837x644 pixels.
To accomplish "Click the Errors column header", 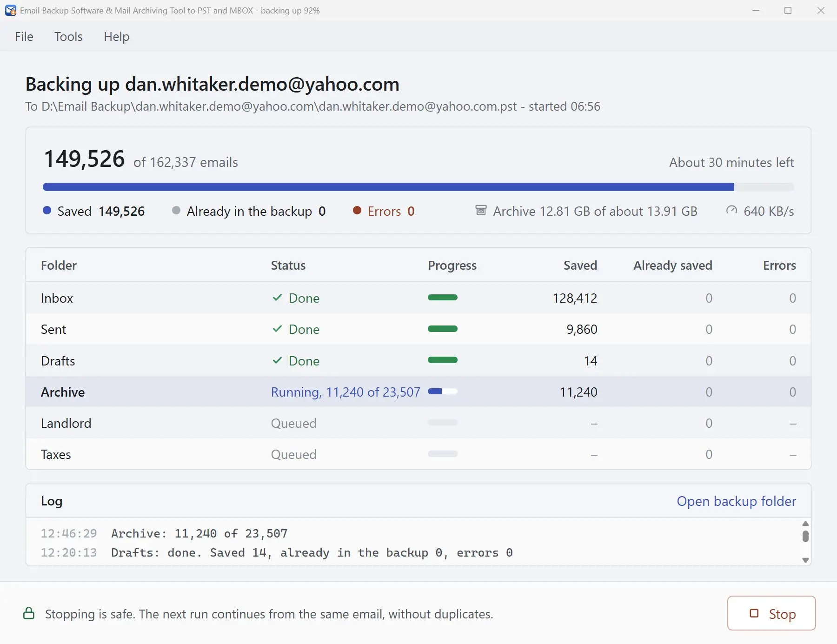I will [x=779, y=265].
